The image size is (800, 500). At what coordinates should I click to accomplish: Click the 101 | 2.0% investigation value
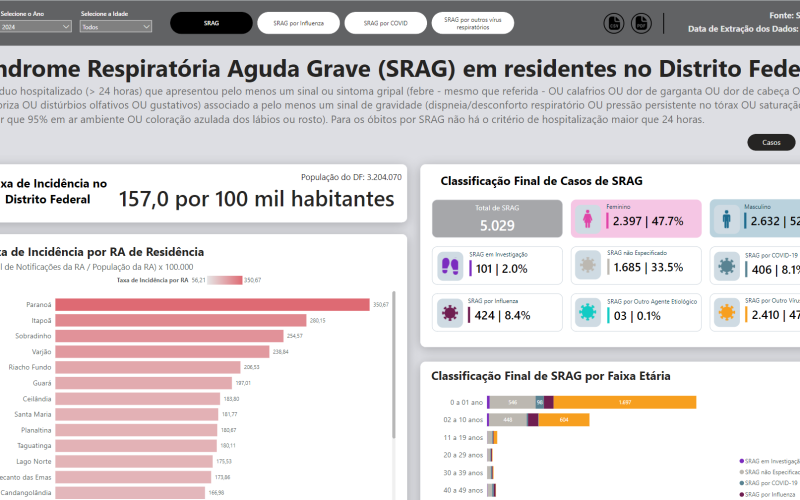click(502, 269)
